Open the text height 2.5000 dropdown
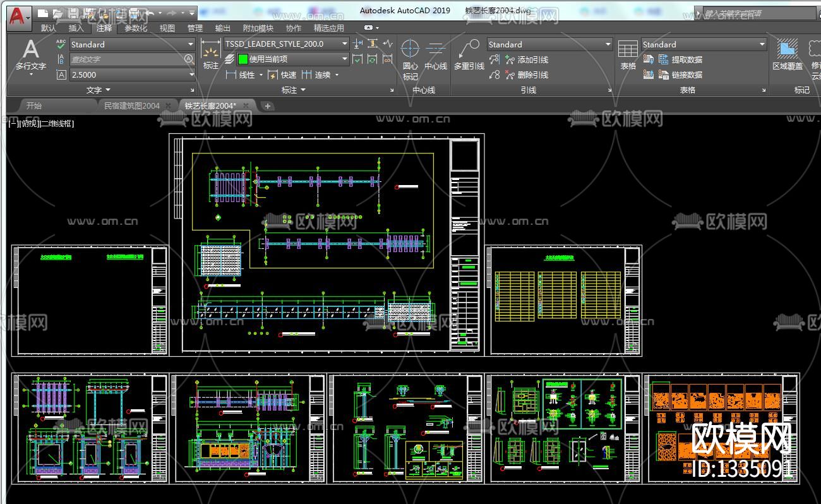 coord(191,75)
